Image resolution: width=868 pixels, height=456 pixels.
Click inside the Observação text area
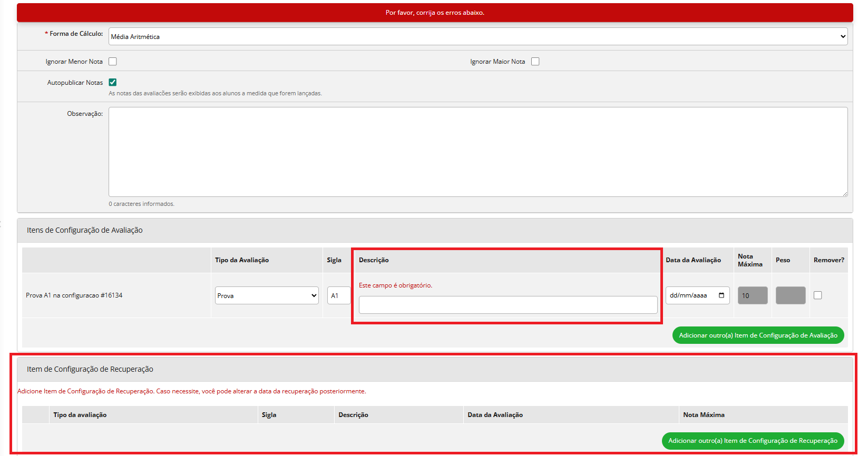tap(477, 152)
